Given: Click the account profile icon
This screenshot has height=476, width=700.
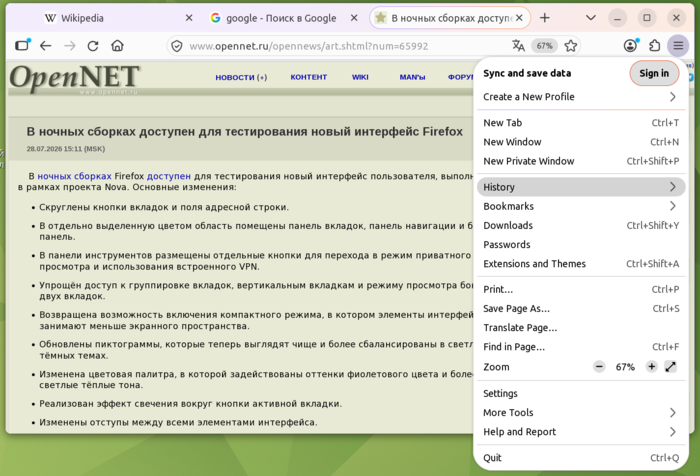Looking at the screenshot, I should pos(630,46).
